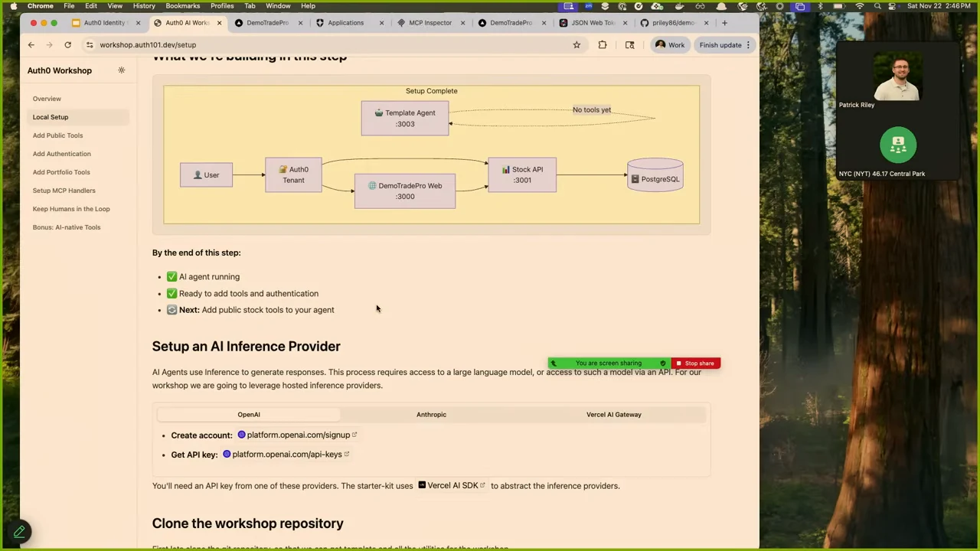Click the PostgreSQL database diagram node
The height and width of the screenshot is (551, 980).
655,175
